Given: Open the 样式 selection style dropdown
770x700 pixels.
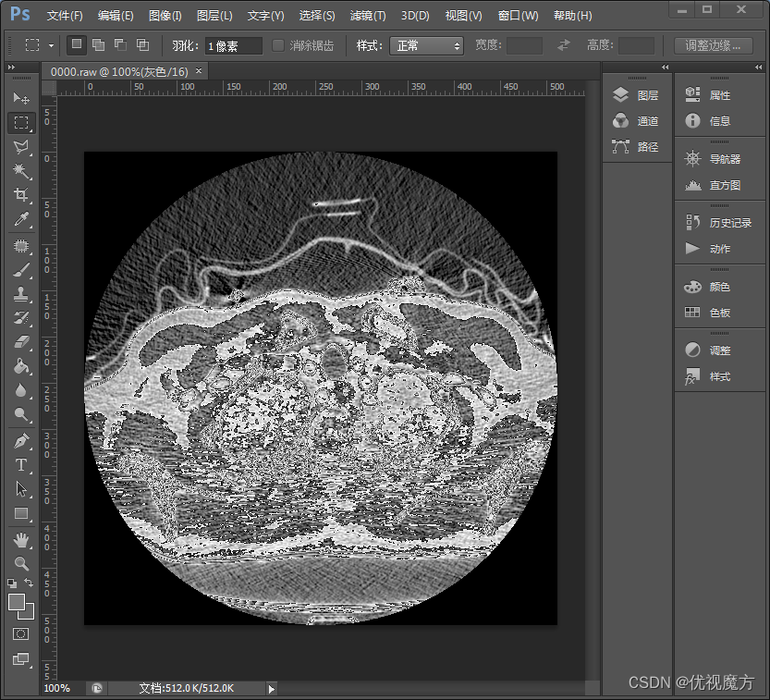Looking at the screenshot, I should click(x=426, y=44).
